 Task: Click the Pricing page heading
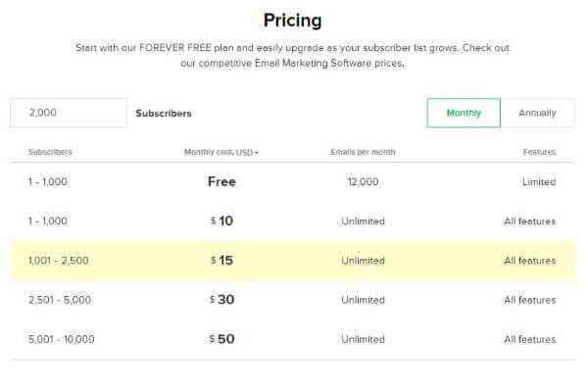292,21
